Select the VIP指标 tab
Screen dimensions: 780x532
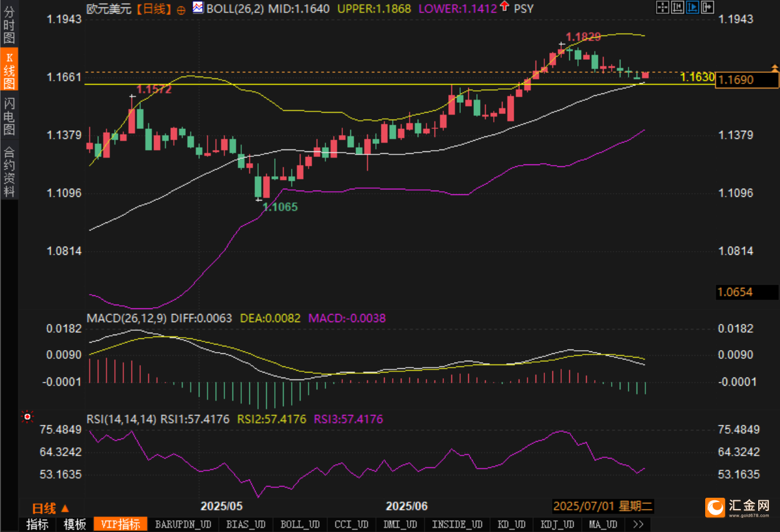pos(120,525)
